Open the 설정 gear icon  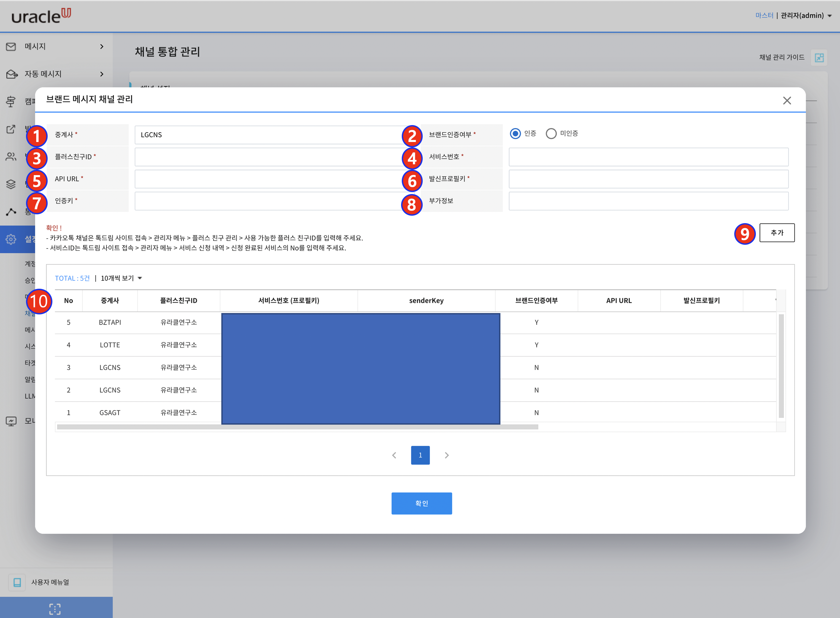click(x=11, y=239)
